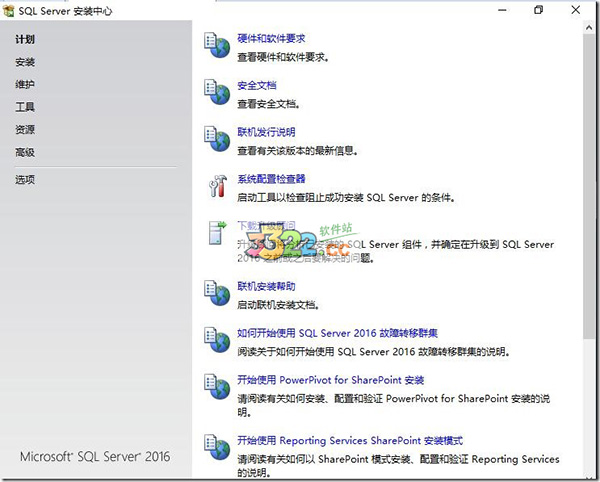Click the description text 查看安全文档。
This screenshot has height=482, width=600.
[x=269, y=104]
